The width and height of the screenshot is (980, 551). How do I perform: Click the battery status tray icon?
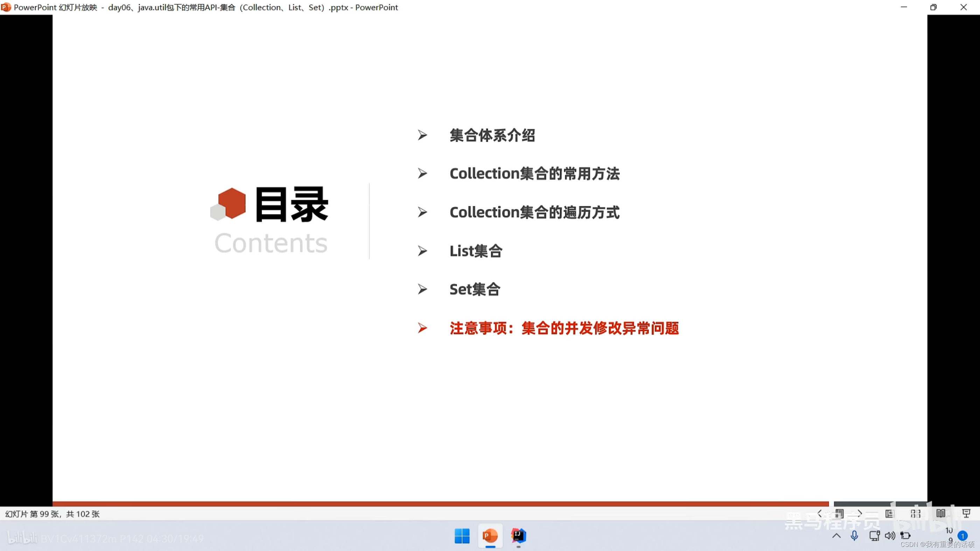tap(905, 536)
